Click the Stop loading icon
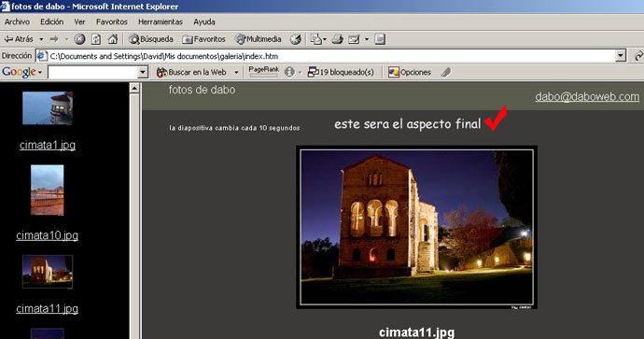Viewport: 644px width, 339px height. pos(79,39)
